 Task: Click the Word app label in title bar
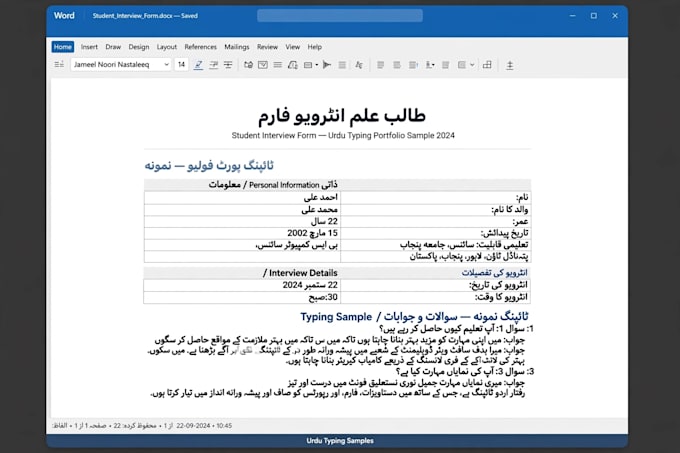tap(64, 16)
